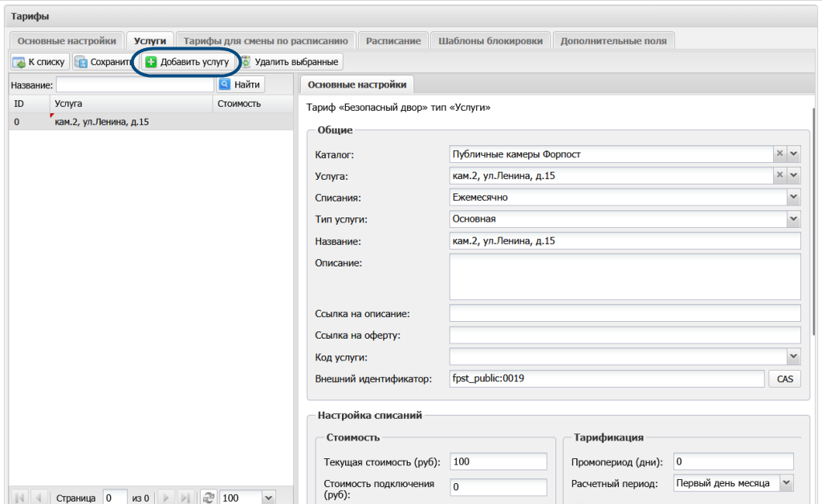Click the Найти search button
Image resolution: width=822 pixels, height=504 pixels.
240,84
